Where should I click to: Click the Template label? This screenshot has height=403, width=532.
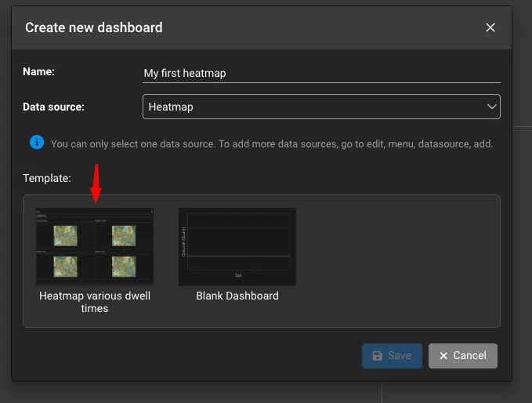[x=47, y=178]
